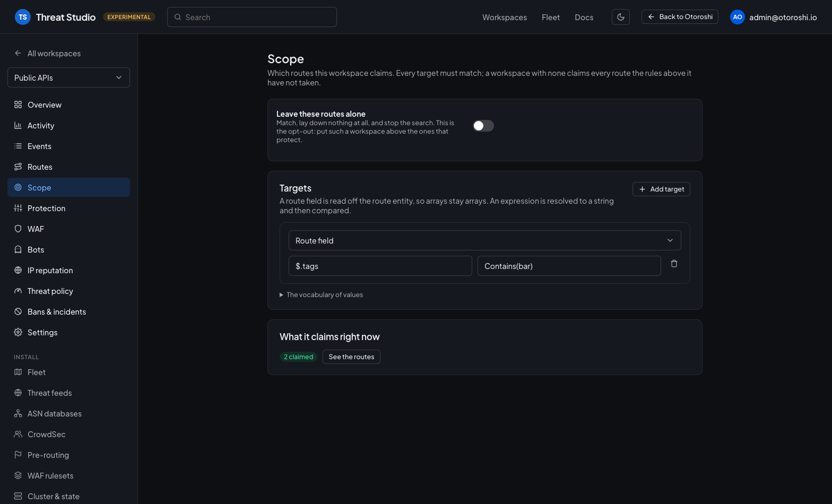Go to the Overview sidebar item
The height and width of the screenshot is (504, 832).
(68, 105)
